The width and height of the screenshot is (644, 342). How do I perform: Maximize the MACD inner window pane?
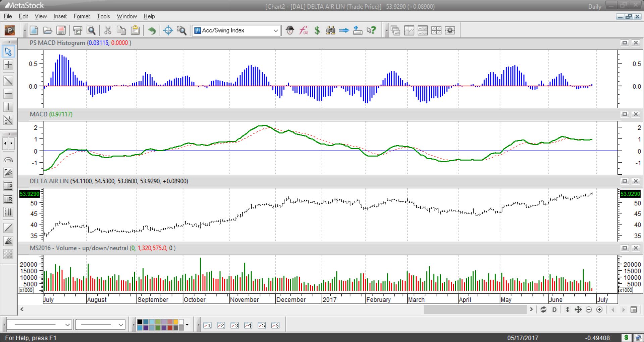click(x=625, y=114)
